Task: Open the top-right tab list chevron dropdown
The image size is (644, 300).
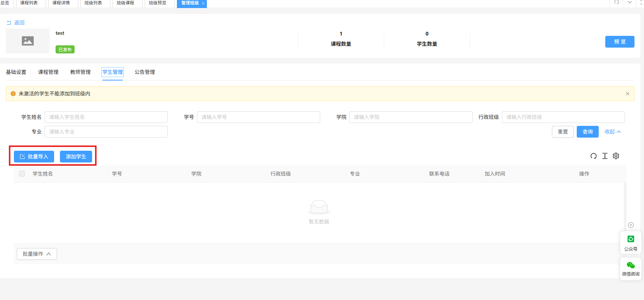Action: click(x=630, y=3)
